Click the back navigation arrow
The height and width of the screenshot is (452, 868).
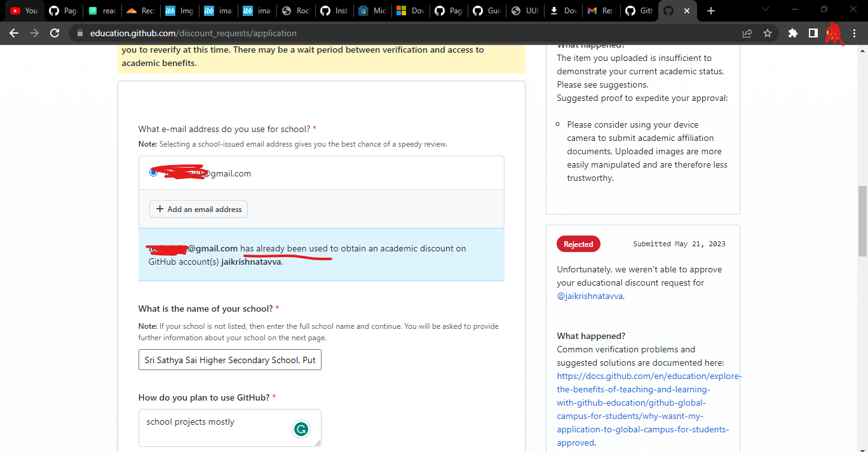point(14,33)
